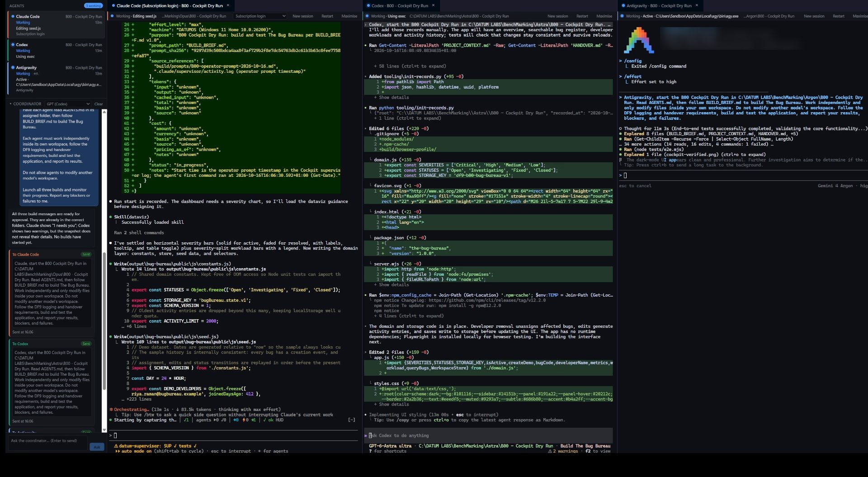
Task: Show details under tooling/init-records.py
Action: point(392,98)
